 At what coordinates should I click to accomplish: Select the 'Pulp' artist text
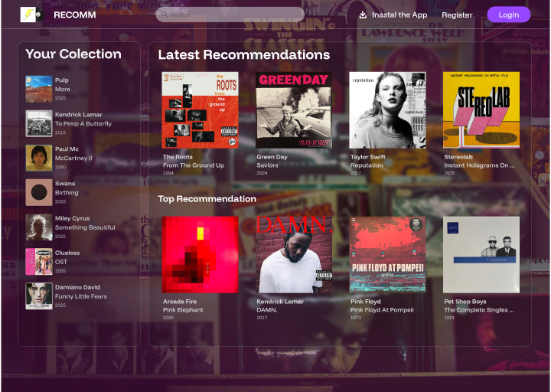tap(62, 80)
